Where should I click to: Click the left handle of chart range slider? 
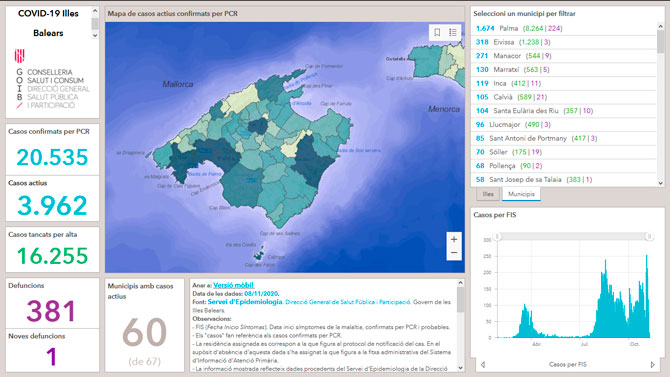pos(497,236)
